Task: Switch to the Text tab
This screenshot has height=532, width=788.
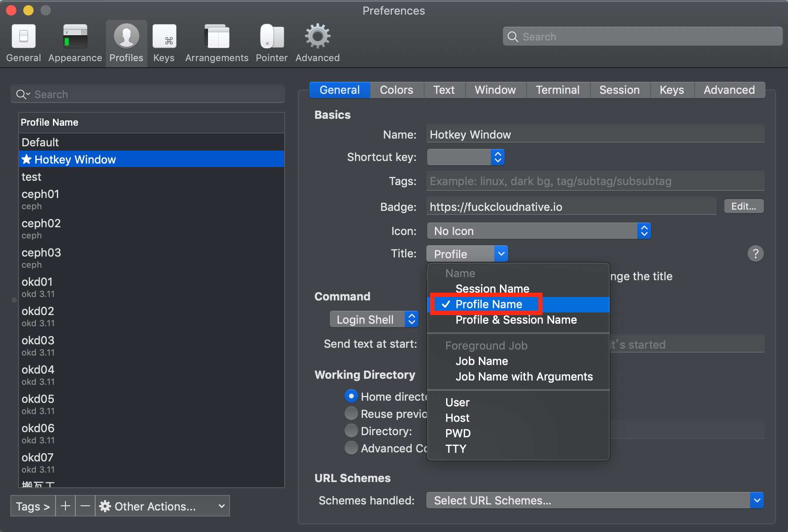Action: click(x=444, y=90)
